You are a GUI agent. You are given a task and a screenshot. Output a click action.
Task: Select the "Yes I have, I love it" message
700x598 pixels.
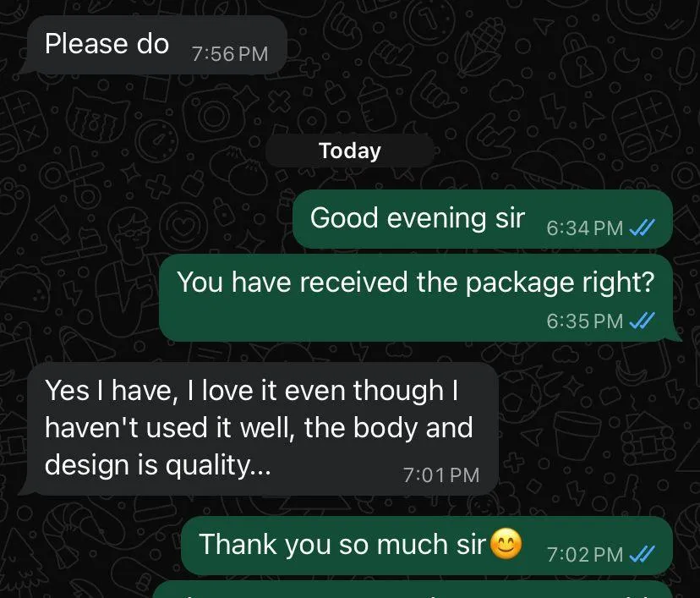[x=262, y=429]
